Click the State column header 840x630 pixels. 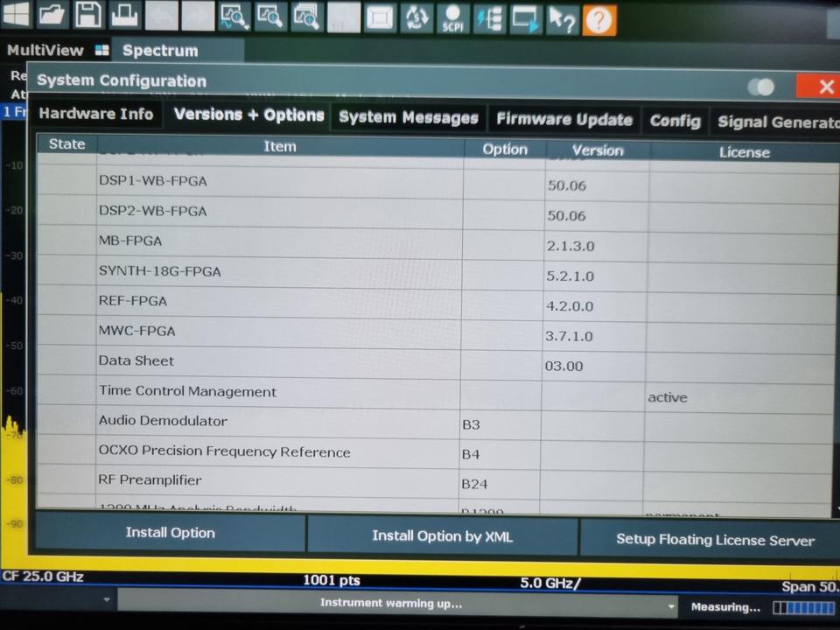[67, 144]
